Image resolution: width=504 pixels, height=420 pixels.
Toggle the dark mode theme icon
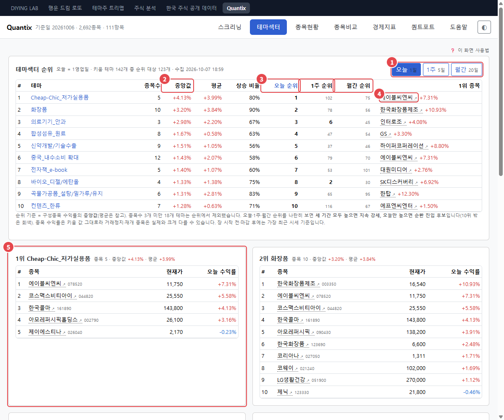(484, 27)
